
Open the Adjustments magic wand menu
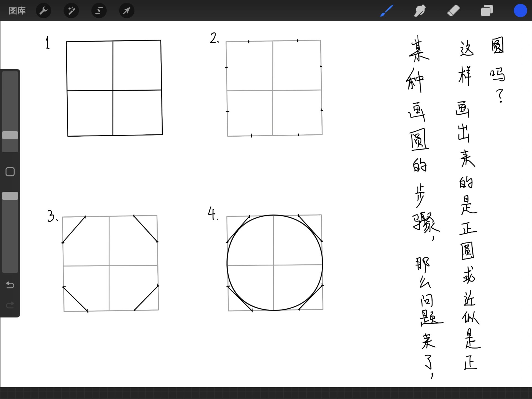71,11
